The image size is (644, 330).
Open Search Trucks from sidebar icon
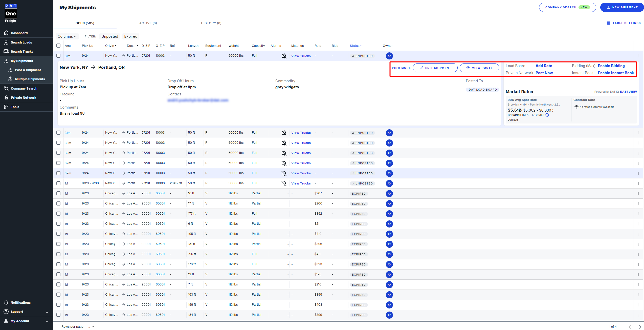coord(6,51)
